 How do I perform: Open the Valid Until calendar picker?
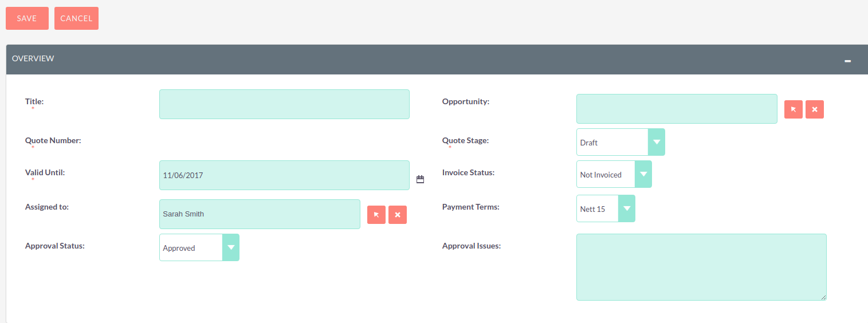(420, 179)
